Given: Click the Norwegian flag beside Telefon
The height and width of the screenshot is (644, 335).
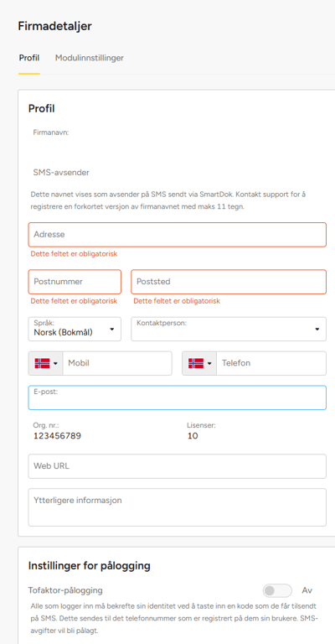Looking at the screenshot, I should (196, 363).
